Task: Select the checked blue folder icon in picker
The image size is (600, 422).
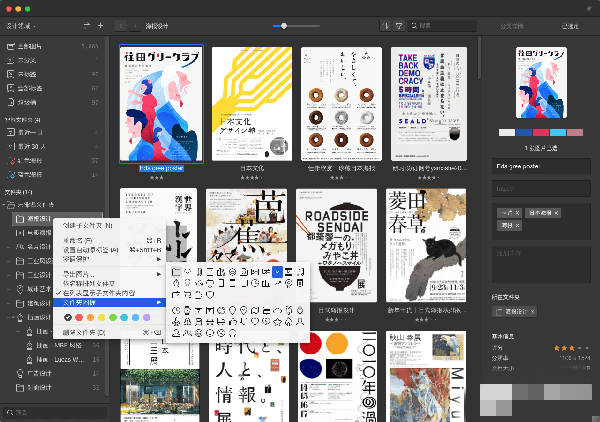Action: [277, 271]
